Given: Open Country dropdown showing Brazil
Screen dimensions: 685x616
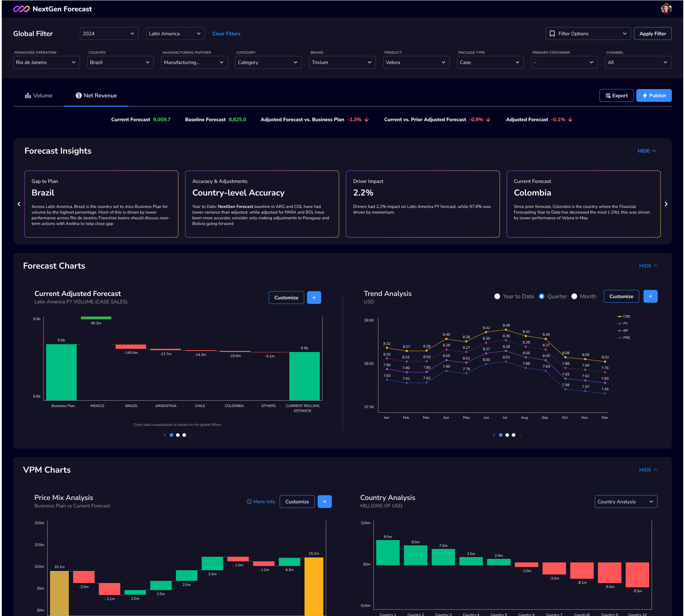Looking at the screenshot, I should [x=120, y=62].
